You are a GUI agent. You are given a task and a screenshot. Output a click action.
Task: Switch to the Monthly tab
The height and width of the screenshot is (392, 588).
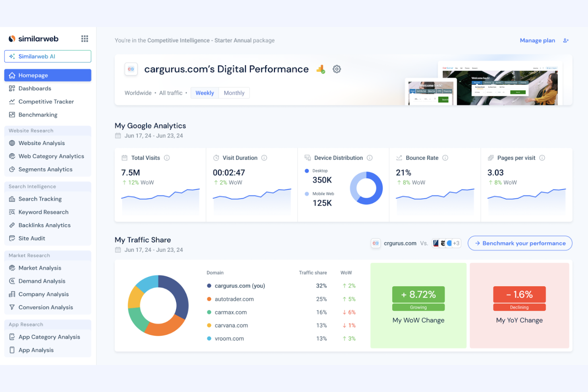click(234, 93)
